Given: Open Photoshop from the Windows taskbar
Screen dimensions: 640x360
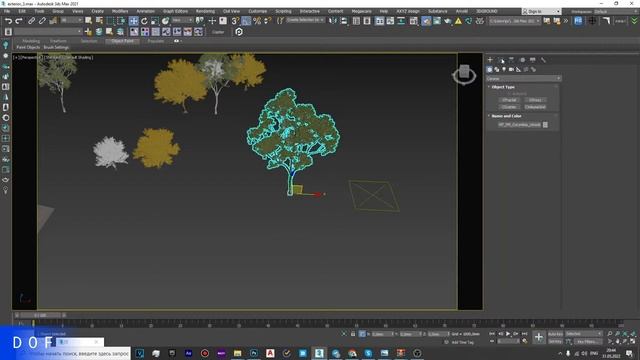Looking at the screenshot, I should click(254, 353).
